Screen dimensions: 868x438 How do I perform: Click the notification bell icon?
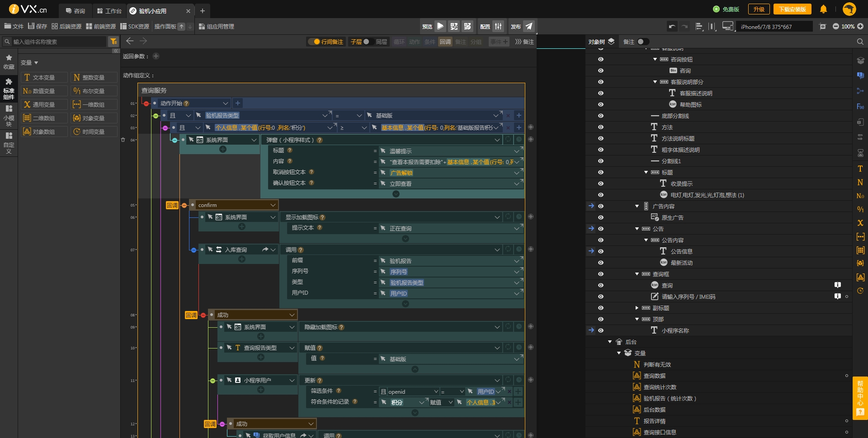[824, 9]
